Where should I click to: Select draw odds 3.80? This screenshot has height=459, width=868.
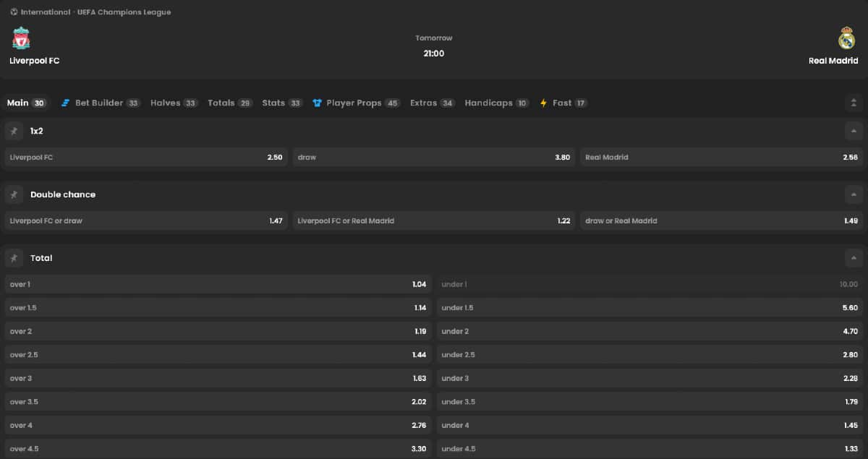[434, 158]
